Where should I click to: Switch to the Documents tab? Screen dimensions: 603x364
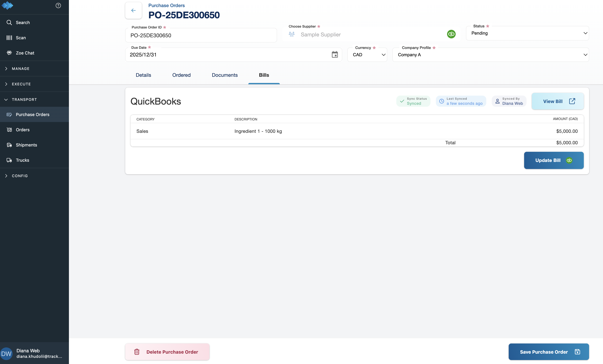224,75
